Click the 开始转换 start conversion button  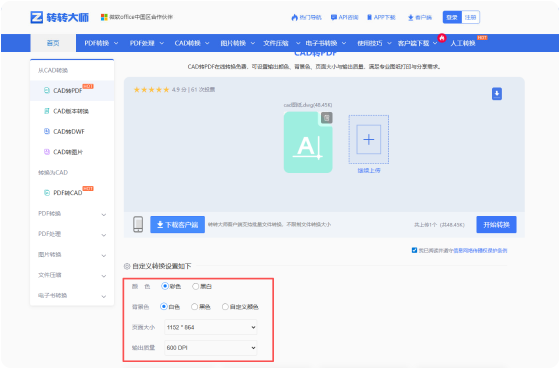point(496,225)
